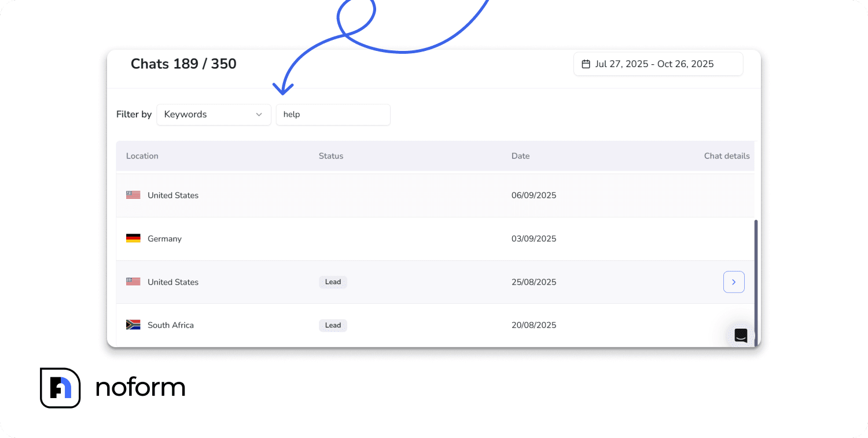Open chat details via the arrow icon

coord(734,282)
